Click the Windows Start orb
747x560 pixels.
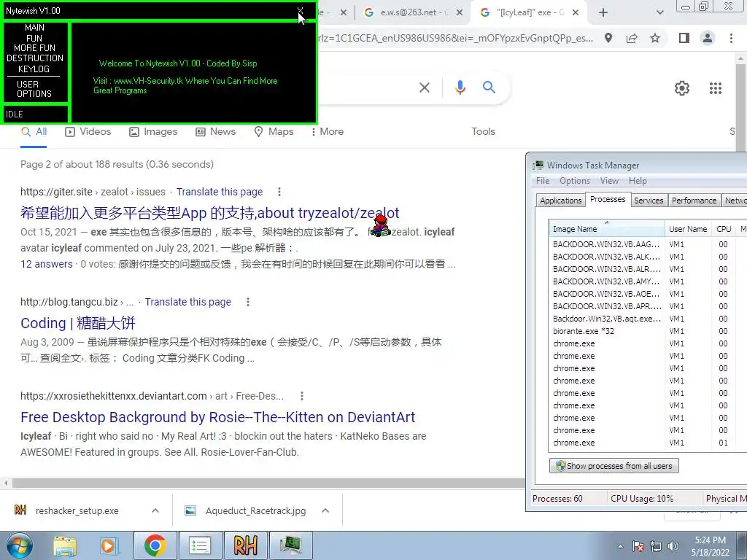point(19,546)
